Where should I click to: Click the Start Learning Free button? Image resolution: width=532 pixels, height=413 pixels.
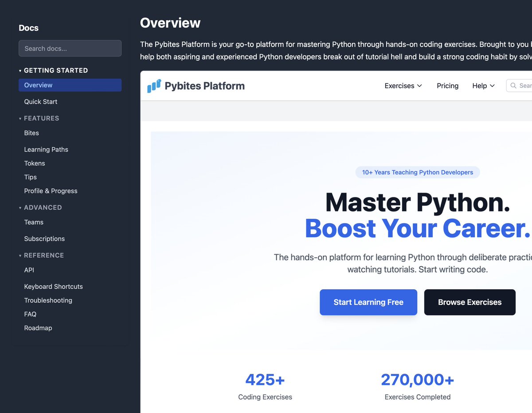tap(368, 303)
